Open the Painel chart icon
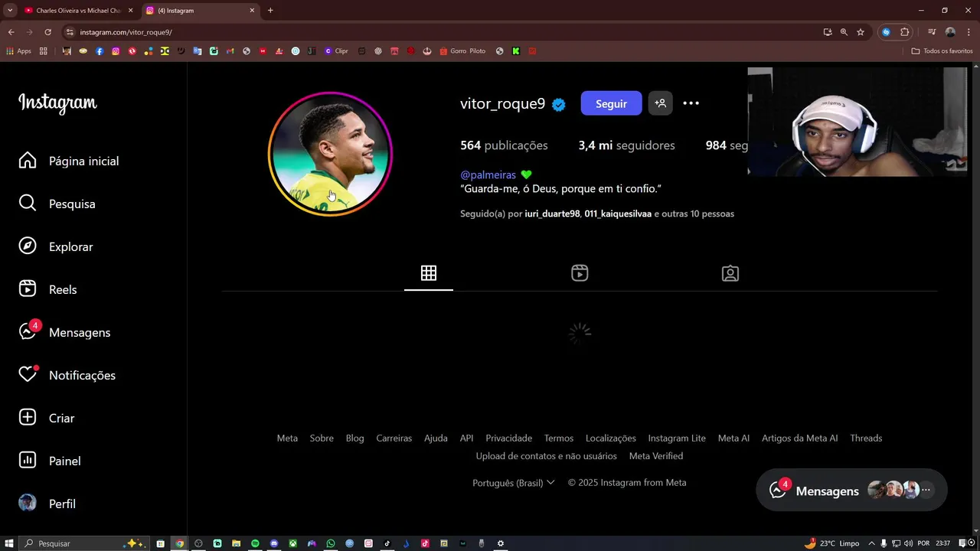980x551 pixels. point(28,461)
